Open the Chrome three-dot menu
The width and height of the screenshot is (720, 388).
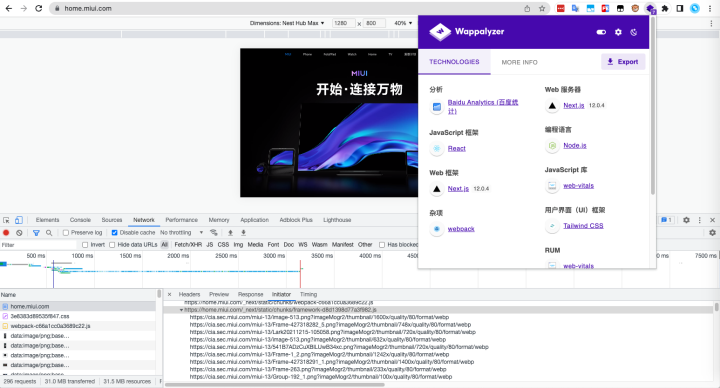coord(710,8)
